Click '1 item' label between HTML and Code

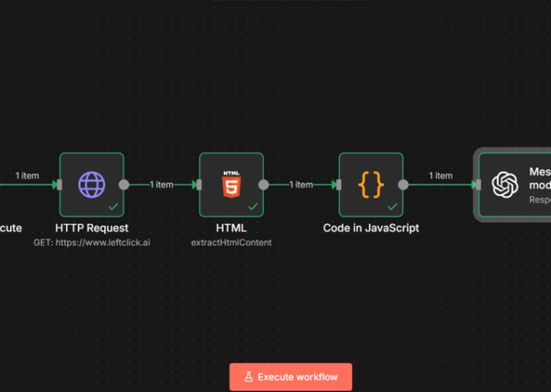coord(301,184)
